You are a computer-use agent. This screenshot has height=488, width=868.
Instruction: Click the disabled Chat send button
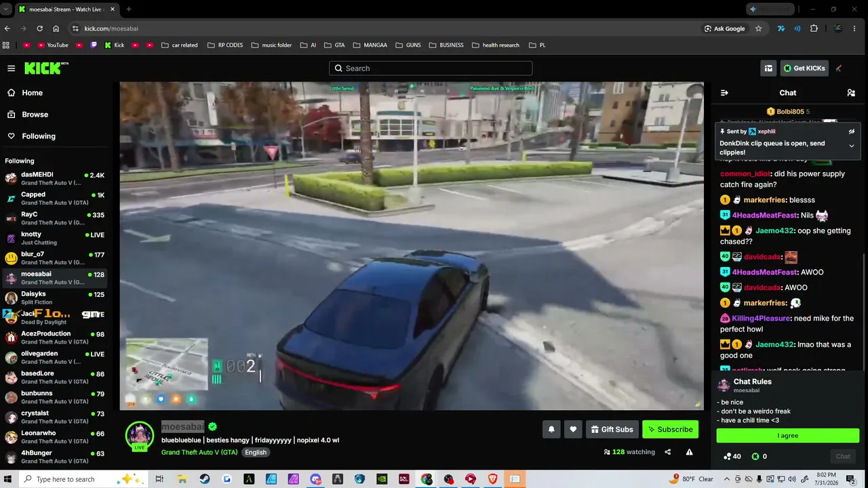(x=843, y=456)
